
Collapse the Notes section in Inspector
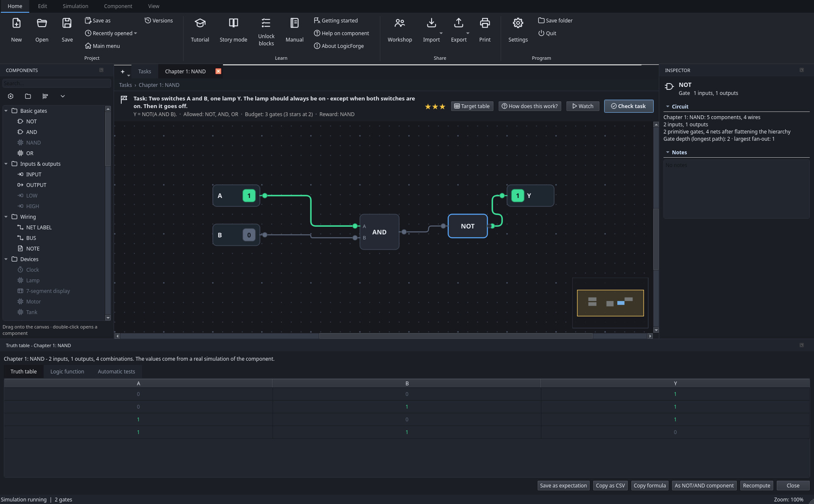pyautogui.click(x=668, y=152)
